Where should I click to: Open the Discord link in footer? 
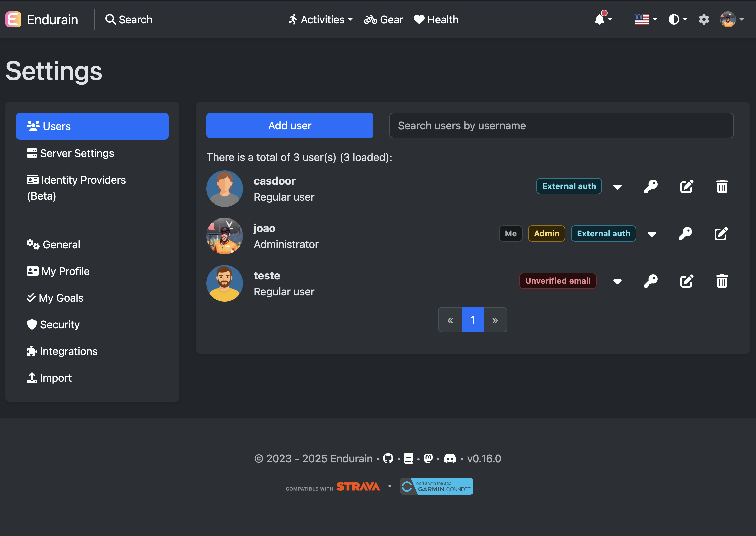click(x=451, y=458)
